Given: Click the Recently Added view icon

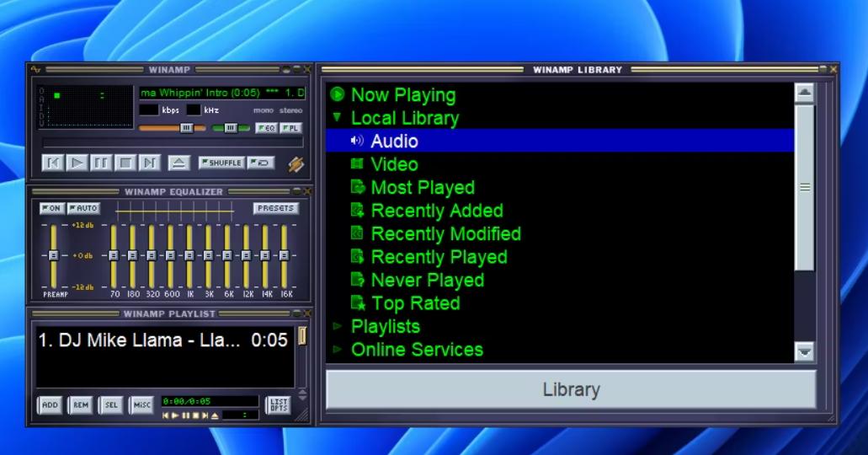Looking at the screenshot, I should [x=358, y=210].
